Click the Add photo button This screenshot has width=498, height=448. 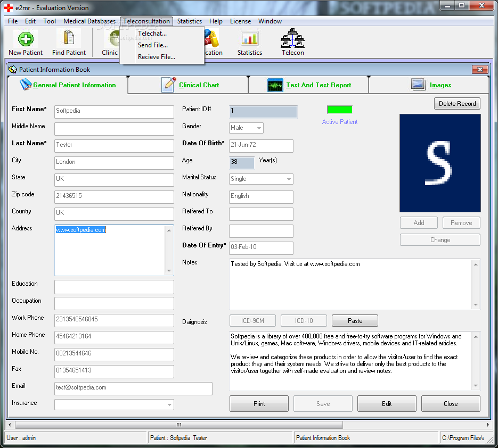pyautogui.click(x=419, y=223)
